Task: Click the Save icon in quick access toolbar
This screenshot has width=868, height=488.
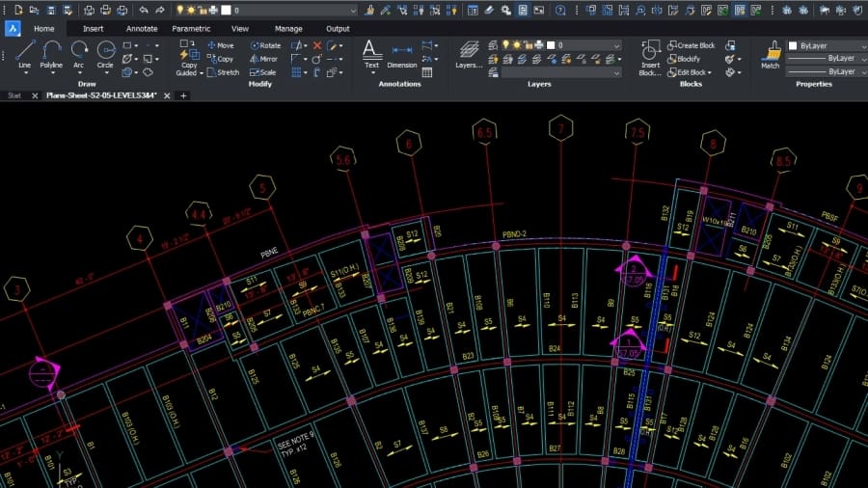Action: pyautogui.click(x=51, y=10)
